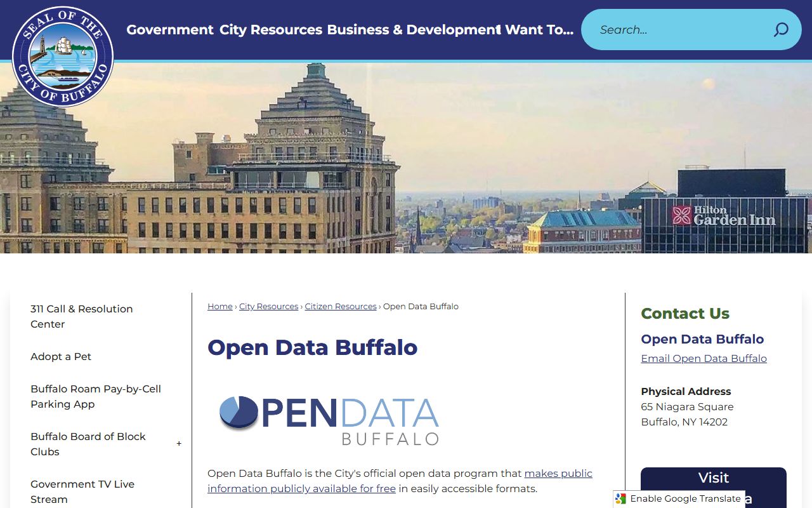Click the search magnifier icon
The height and width of the screenshot is (508, 812).
[x=781, y=30]
